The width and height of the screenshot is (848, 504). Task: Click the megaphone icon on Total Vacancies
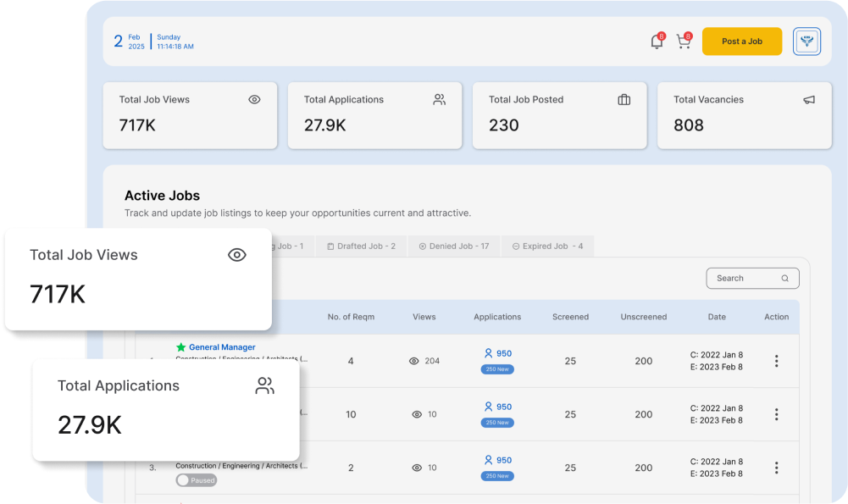[x=809, y=100]
